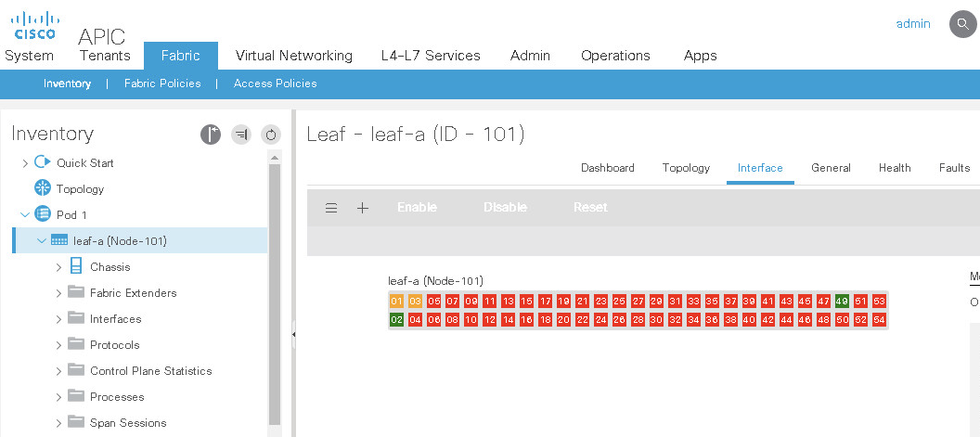Select orange port 01 on leaf-a

396,302
